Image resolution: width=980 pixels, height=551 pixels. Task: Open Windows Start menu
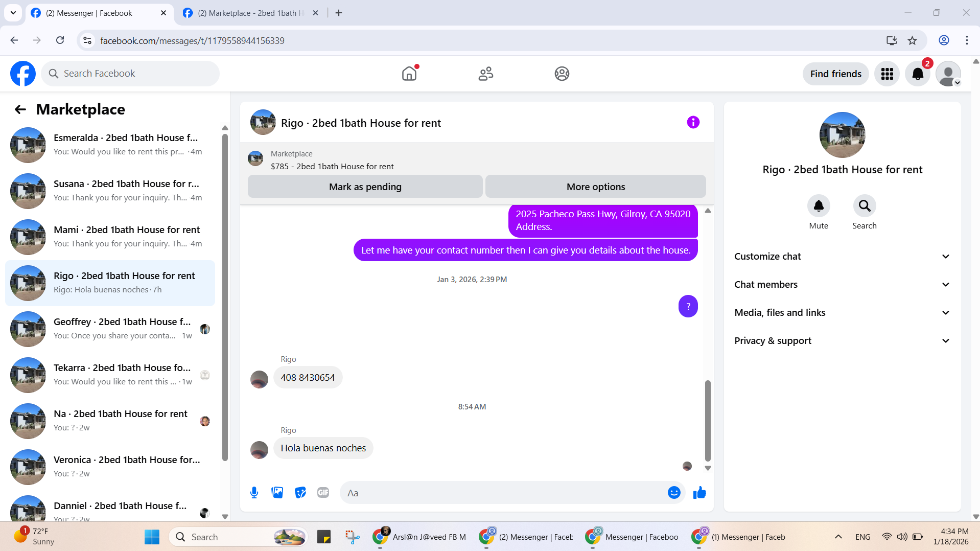(x=152, y=537)
